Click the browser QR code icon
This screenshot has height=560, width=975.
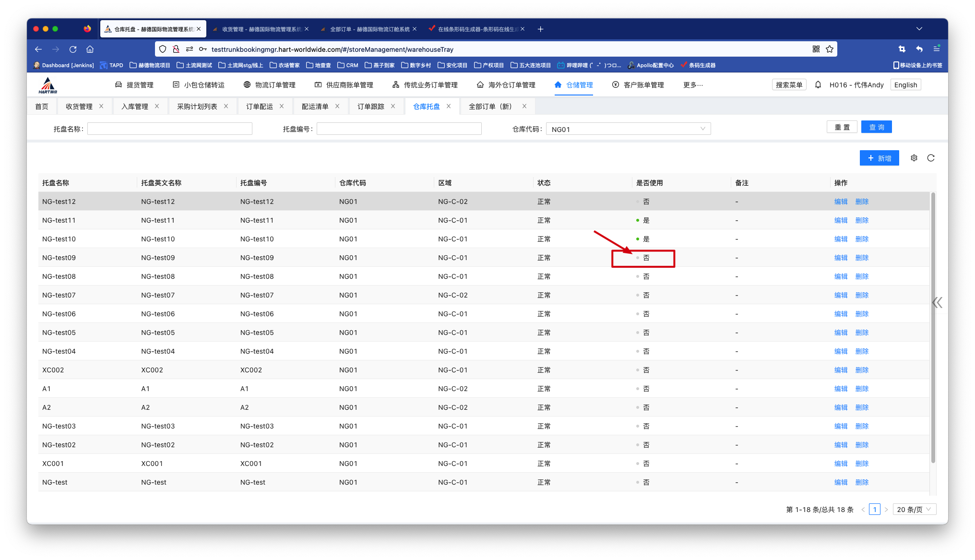click(816, 49)
